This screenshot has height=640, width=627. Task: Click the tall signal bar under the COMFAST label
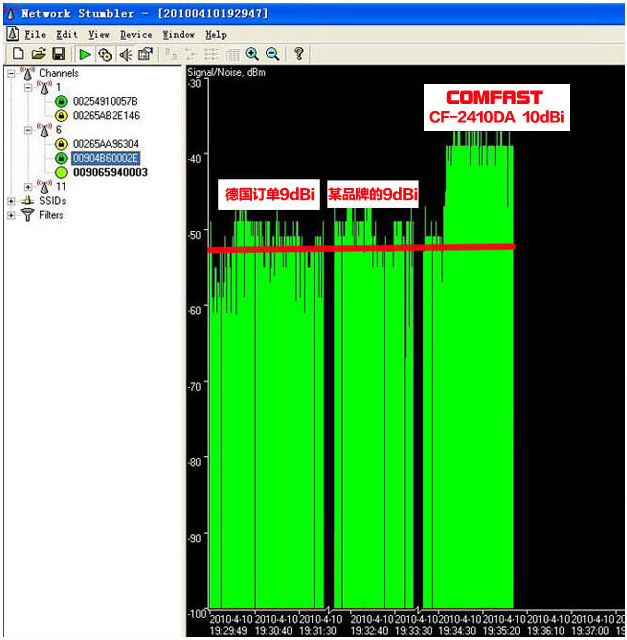tap(478, 367)
